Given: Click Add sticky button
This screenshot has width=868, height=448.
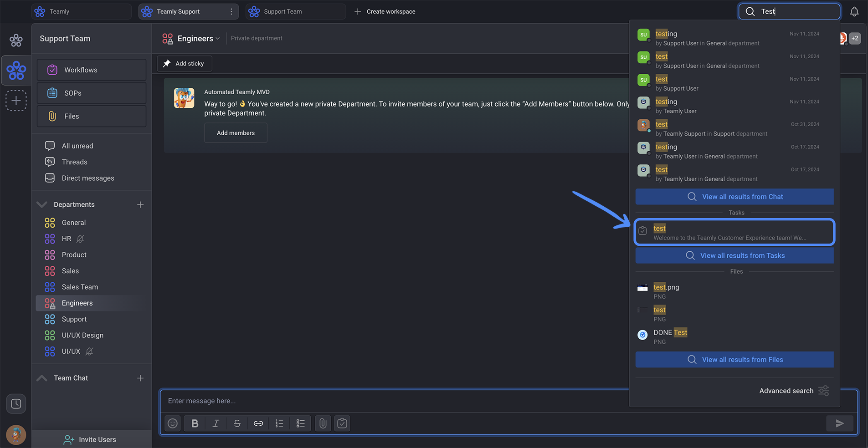Looking at the screenshot, I should (185, 64).
